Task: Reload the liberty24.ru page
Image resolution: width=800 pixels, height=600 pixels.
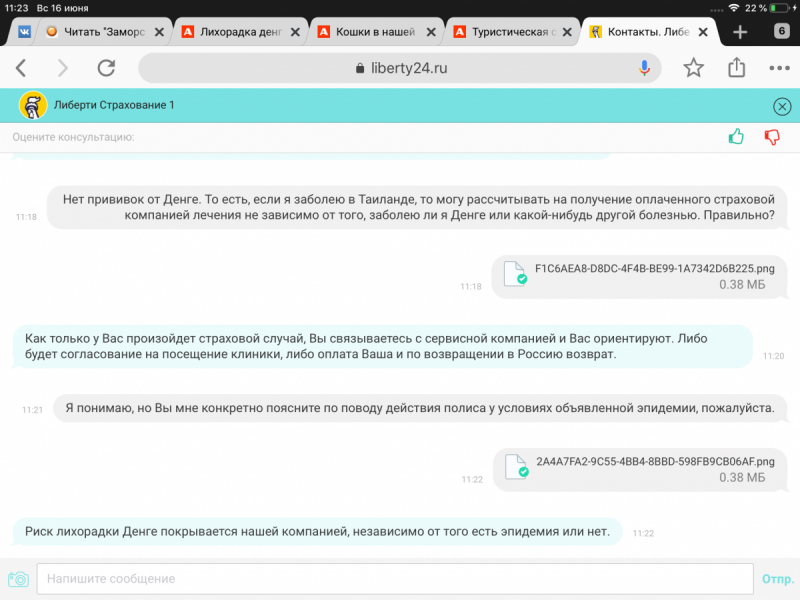Action: pos(106,68)
